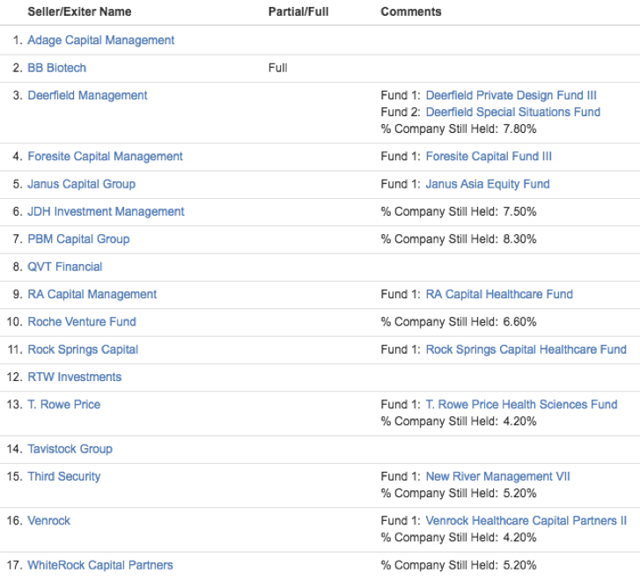Screen dimensions: 640x580
Task: Open the Rock Springs Capital seller link
Action: (x=83, y=350)
